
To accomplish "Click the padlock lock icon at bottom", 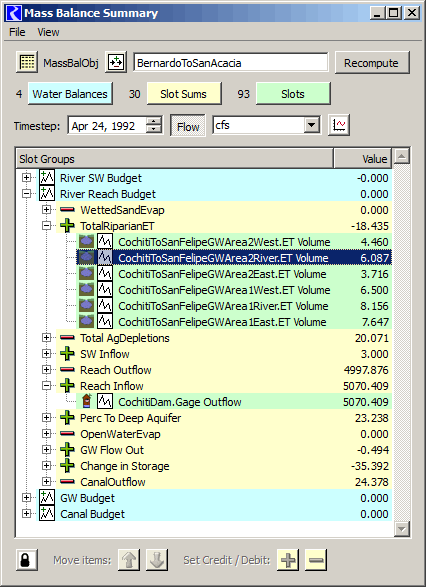I will click(x=27, y=560).
